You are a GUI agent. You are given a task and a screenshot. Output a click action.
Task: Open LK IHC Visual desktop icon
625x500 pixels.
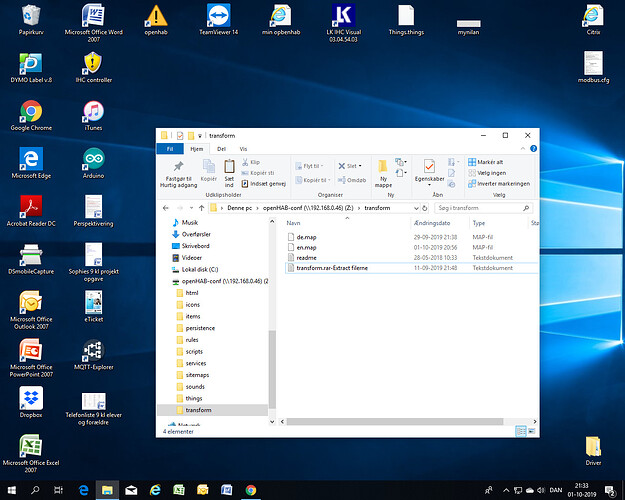(344, 23)
